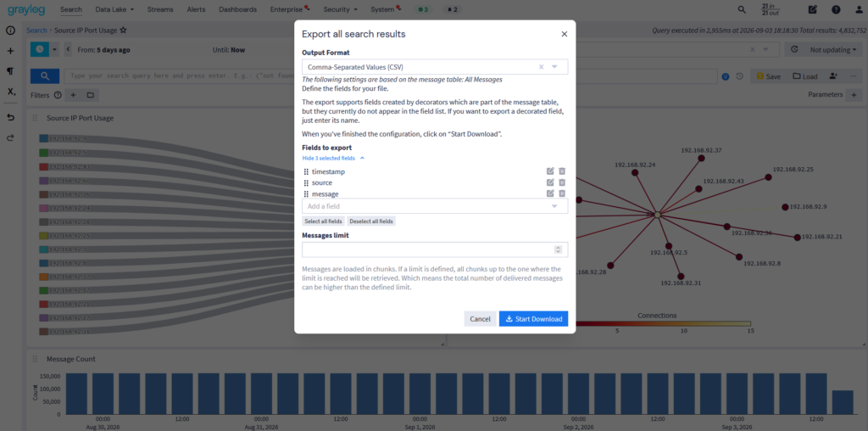Open the Filters help question icon

pyautogui.click(x=58, y=95)
